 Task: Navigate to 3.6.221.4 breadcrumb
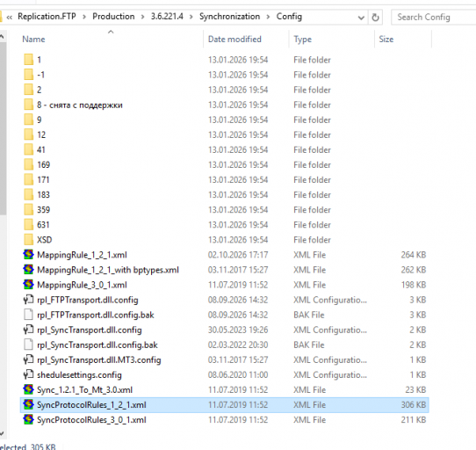(x=167, y=17)
